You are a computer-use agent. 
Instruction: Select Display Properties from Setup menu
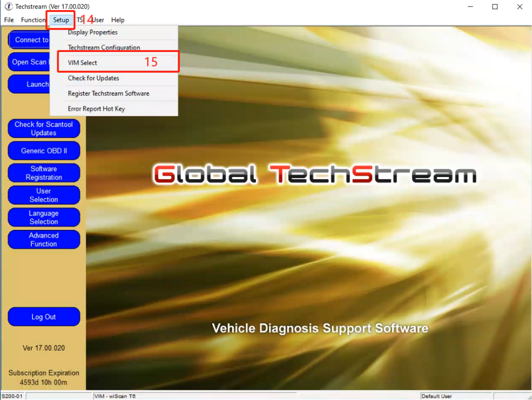click(x=93, y=33)
